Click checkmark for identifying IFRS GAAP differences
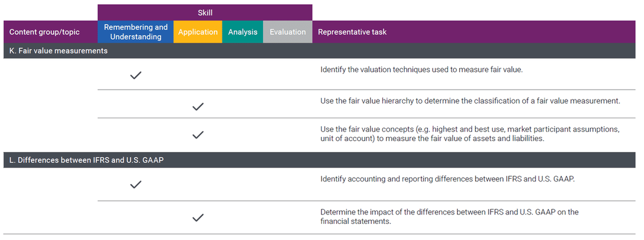Viewport: 644px width, 240px height. (135, 185)
